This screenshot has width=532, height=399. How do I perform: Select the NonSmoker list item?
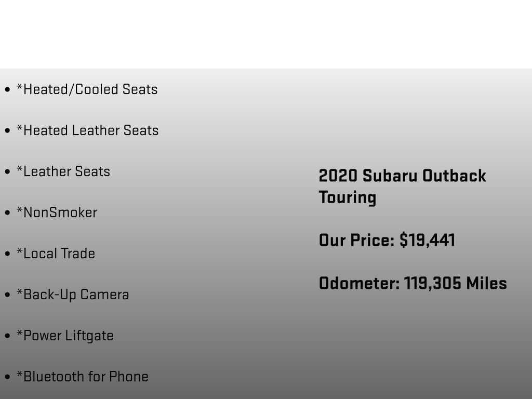pos(57,212)
